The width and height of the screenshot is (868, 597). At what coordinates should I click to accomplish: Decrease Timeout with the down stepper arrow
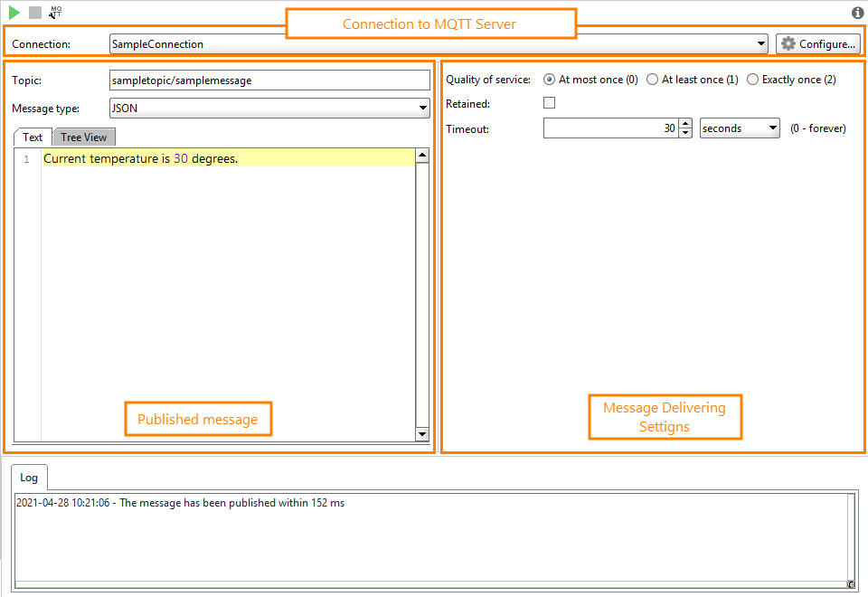[686, 133]
